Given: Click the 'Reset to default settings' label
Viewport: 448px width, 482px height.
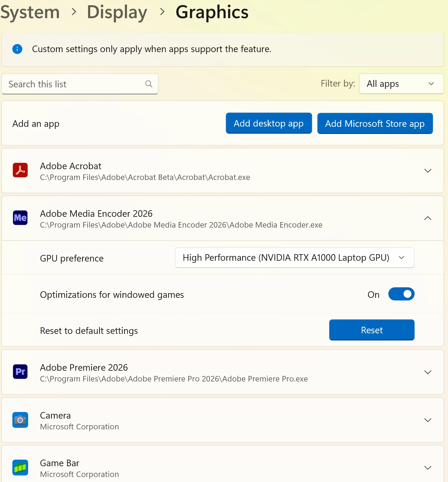Looking at the screenshot, I should coord(89,331).
